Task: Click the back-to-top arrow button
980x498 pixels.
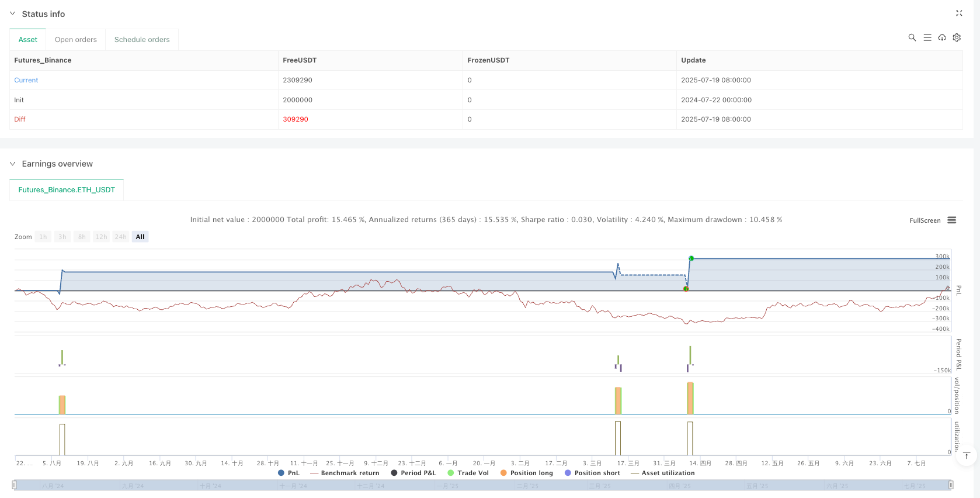Action: 967,455
